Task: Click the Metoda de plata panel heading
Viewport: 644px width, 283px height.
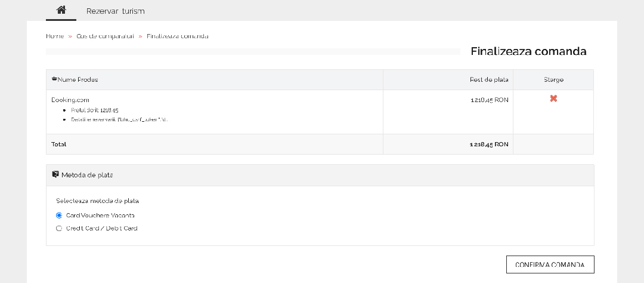Action: 87,175
